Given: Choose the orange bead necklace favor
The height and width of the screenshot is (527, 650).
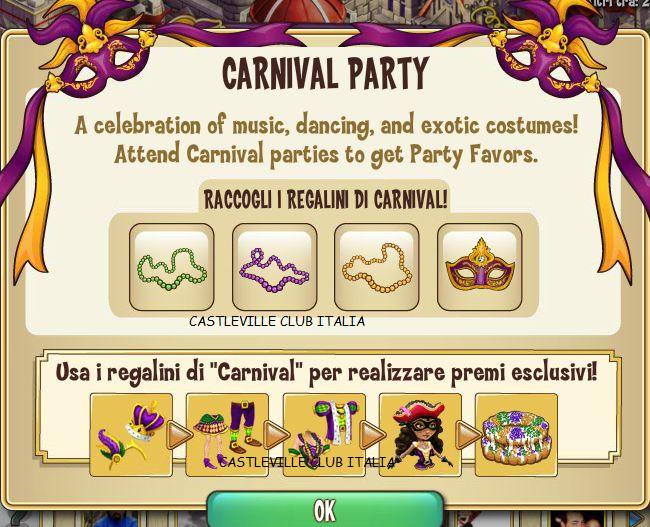Looking at the screenshot, I should (377, 267).
